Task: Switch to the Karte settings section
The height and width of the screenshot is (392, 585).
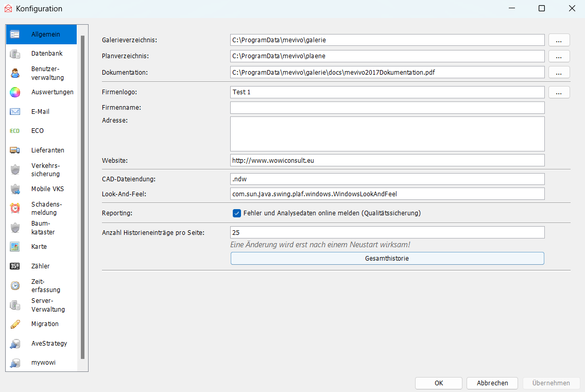Action: (x=39, y=247)
